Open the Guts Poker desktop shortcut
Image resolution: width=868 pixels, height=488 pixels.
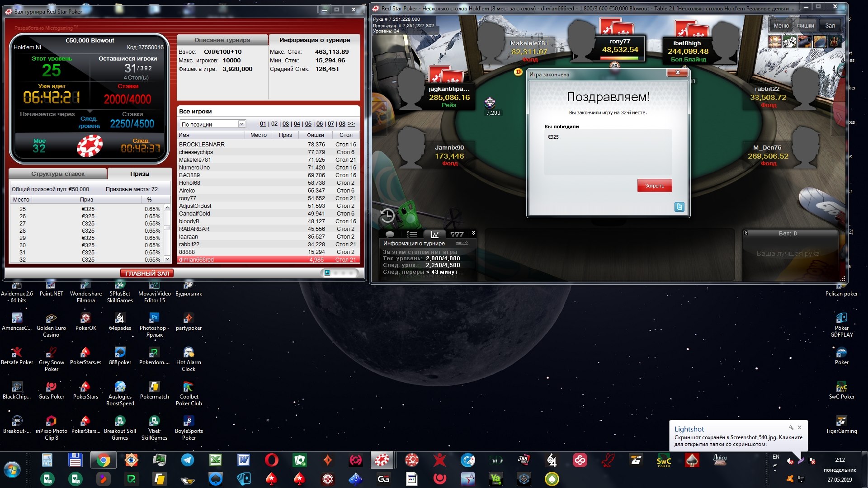(51, 390)
